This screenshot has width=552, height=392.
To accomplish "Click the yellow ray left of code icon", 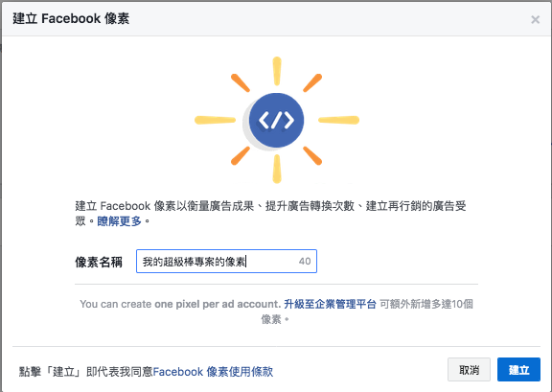I will [x=215, y=120].
